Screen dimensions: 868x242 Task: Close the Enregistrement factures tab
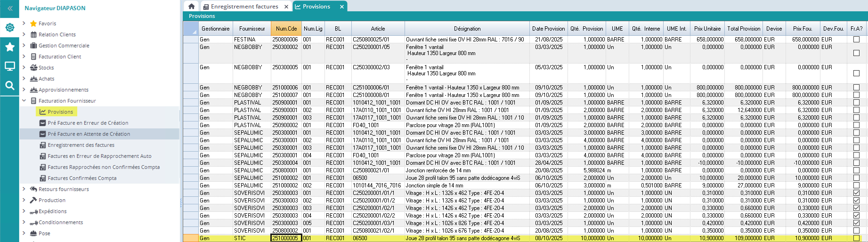tap(286, 7)
